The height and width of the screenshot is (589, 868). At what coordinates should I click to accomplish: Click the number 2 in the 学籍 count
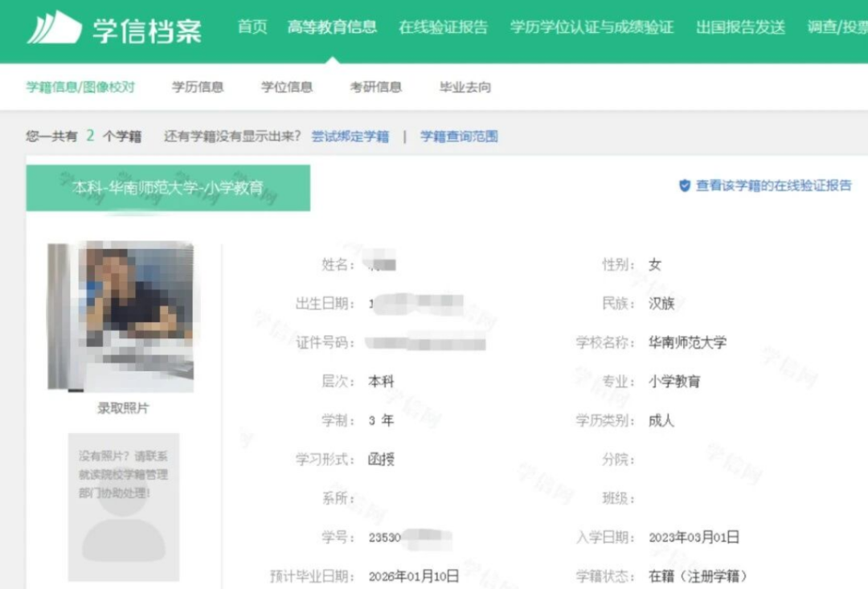[x=90, y=136]
